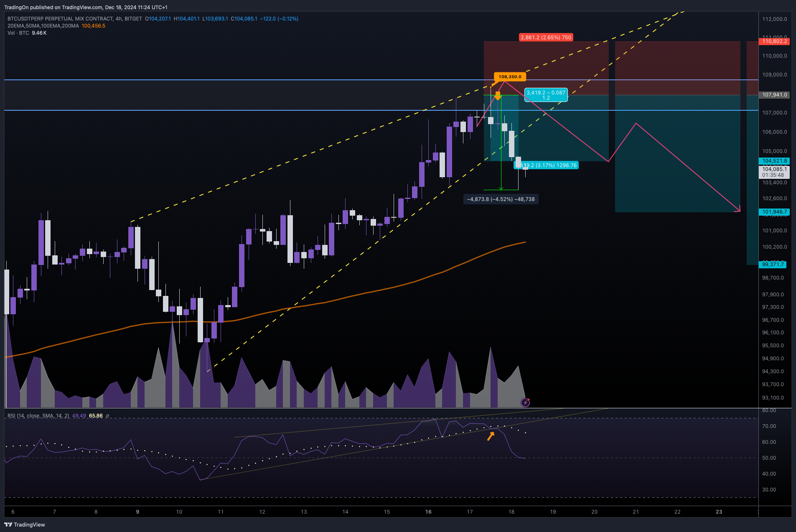Image resolution: width=796 pixels, height=532 pixels.
Task: Click the H104,401.1 high value
Action: click(187, 19)
